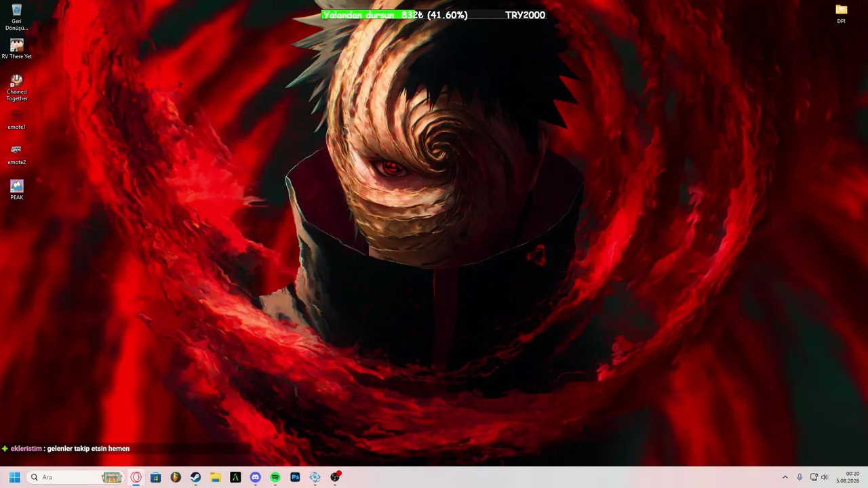The image size is (868, 488).
Task: Open OBS Studio from the taskbar
Action: (x=335, y=477)
